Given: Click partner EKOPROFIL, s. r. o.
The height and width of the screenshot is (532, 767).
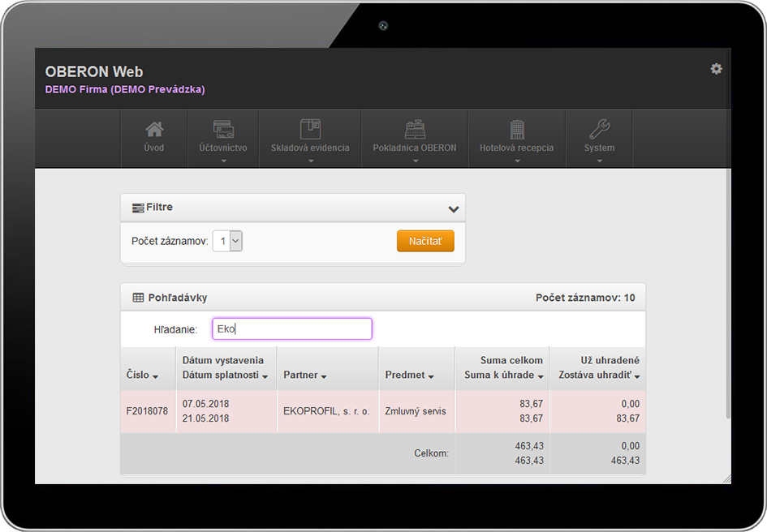Looking at the screenshot, I should [326, 411].
